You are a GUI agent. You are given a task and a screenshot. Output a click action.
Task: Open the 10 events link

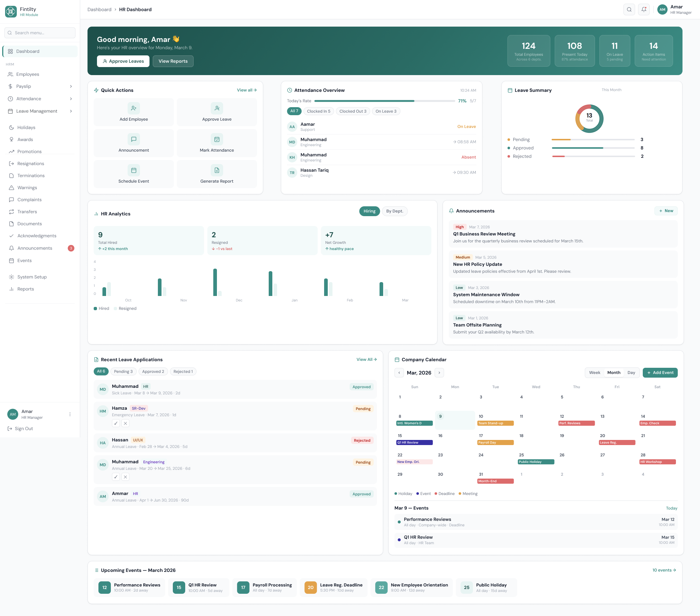pyautogui.click(x=664, y=570)
